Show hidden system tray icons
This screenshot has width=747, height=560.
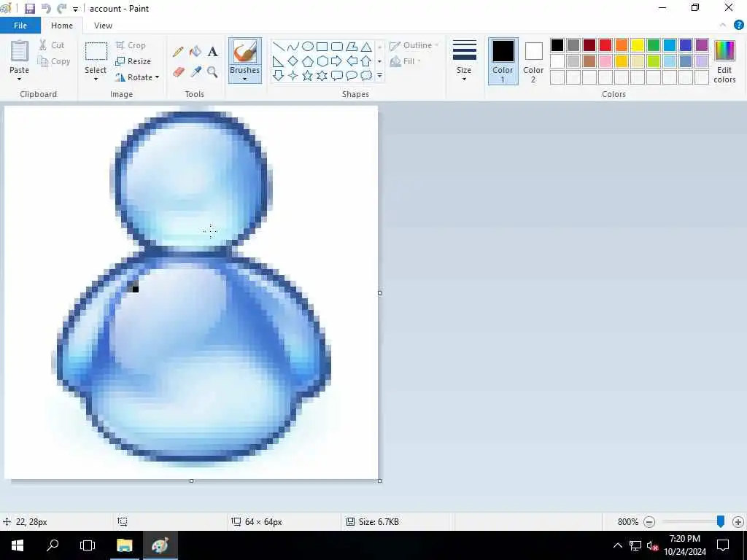click(617, 545)
